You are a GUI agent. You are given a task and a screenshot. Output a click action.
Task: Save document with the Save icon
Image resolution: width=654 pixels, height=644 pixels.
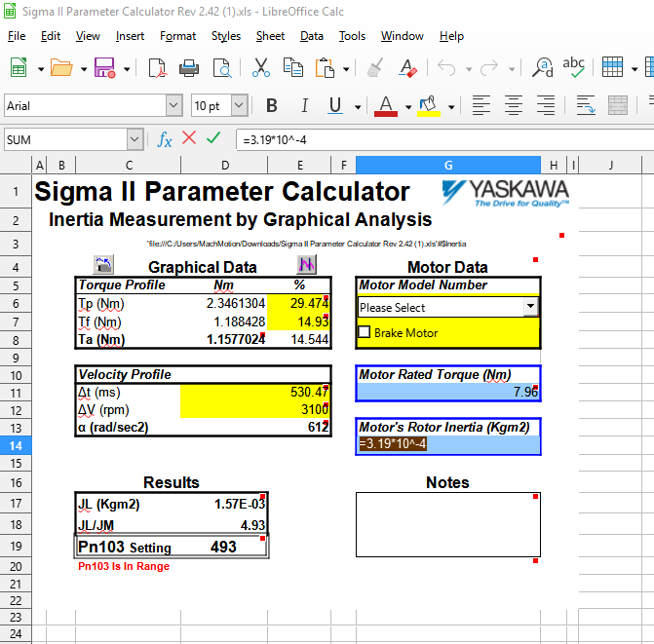104,67
